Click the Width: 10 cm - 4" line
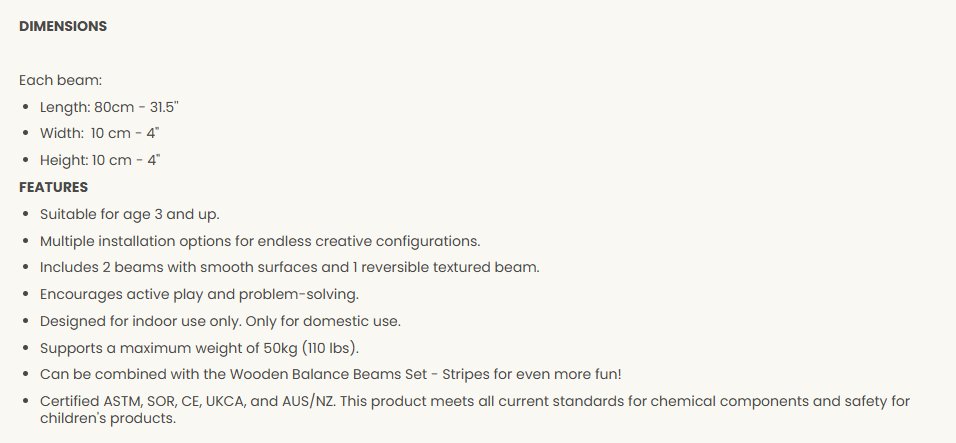 (99, 133)
